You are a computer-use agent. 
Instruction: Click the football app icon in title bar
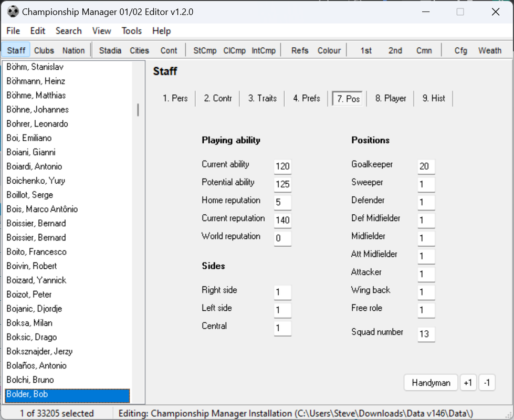(13, 12)
